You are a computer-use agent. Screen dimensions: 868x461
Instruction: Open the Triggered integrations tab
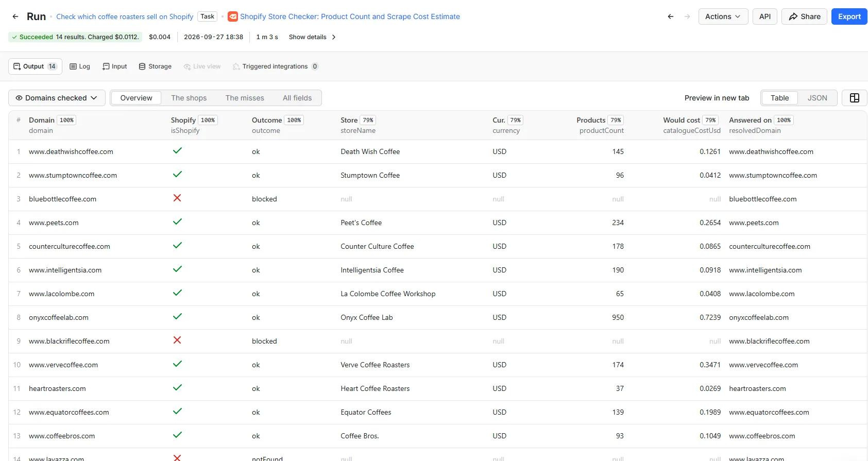click(276, 66)
